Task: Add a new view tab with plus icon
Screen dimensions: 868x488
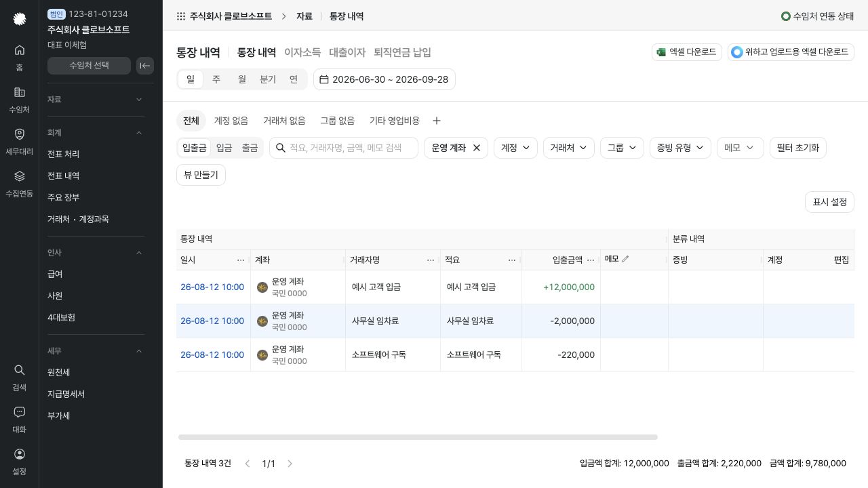Action: (x=437, y=121)
